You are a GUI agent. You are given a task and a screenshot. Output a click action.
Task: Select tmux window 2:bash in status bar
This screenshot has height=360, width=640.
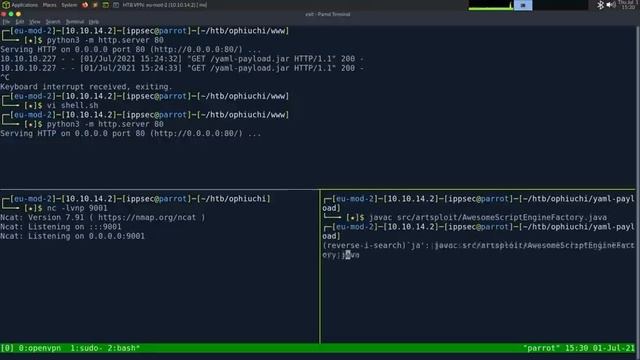[124, 348]
